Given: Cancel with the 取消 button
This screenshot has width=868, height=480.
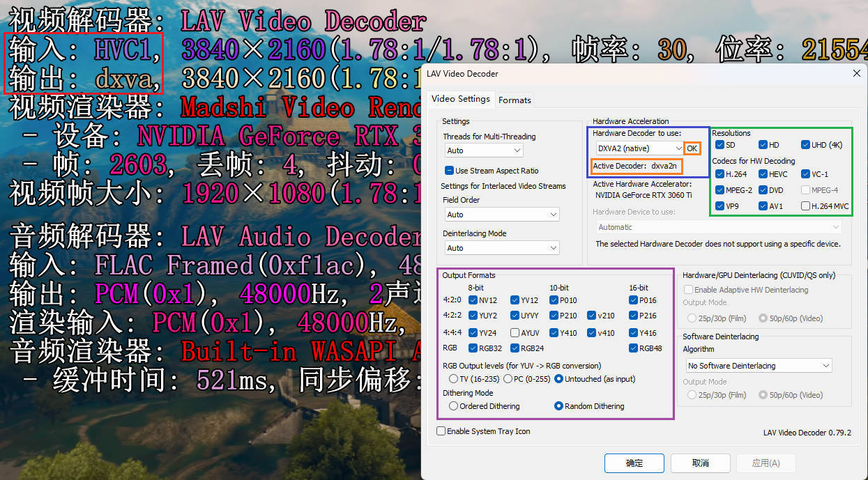Looking at the screenshot, I should click(x=700, y=463).
